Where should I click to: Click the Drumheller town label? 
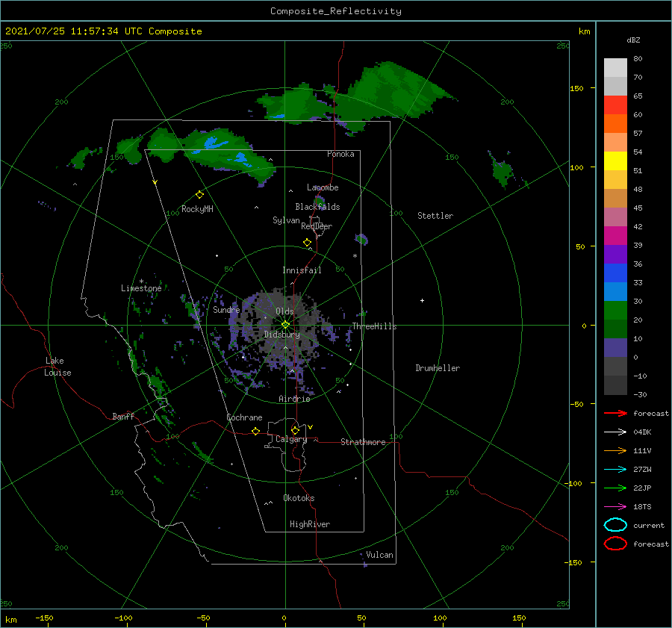click(x=438, y=368)
